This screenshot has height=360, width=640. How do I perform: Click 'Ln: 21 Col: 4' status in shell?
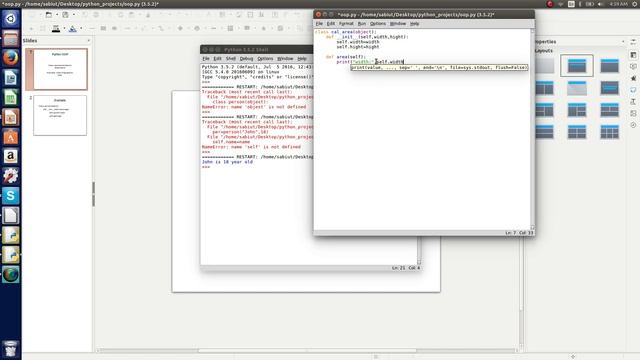click(x=406, y=268)
